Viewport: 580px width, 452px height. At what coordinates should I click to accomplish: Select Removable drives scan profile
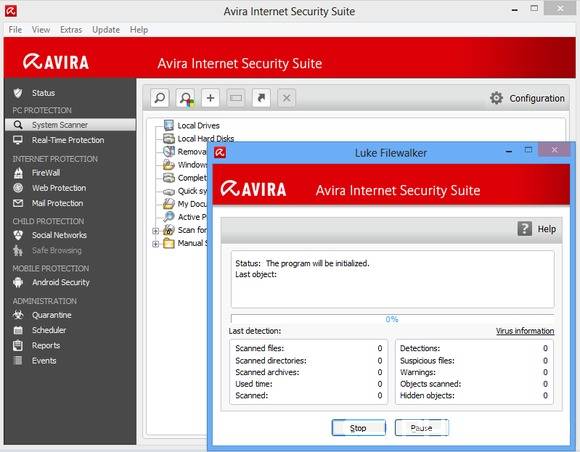[x=192, y=152]
